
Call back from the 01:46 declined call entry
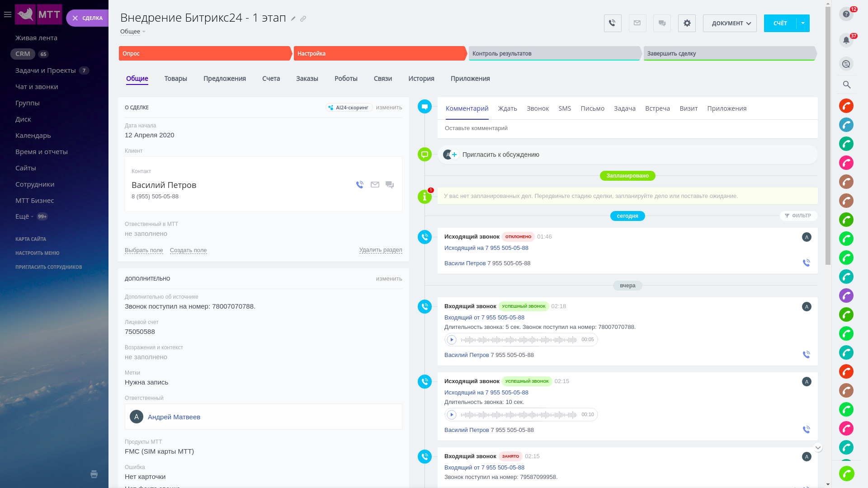[807, 263]
